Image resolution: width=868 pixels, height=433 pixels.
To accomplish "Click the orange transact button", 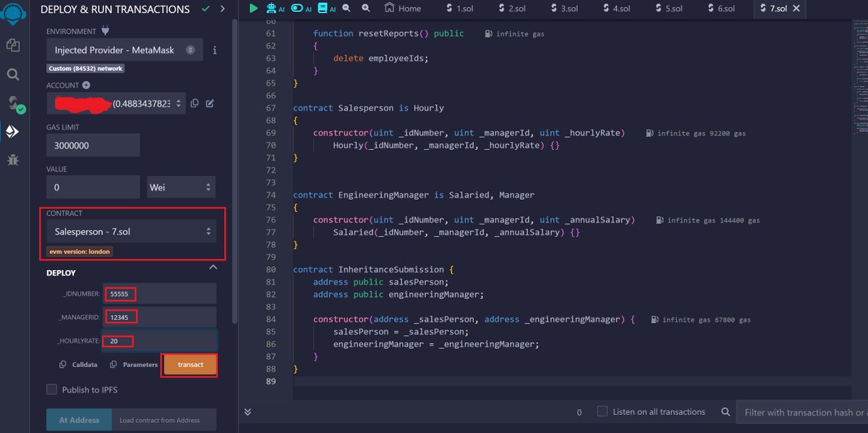I will [190, 365].
